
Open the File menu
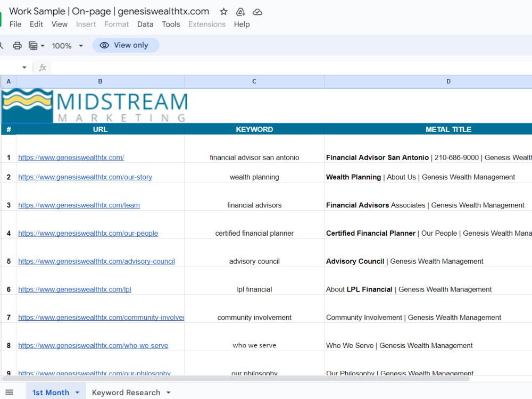[x=15, y=24]
